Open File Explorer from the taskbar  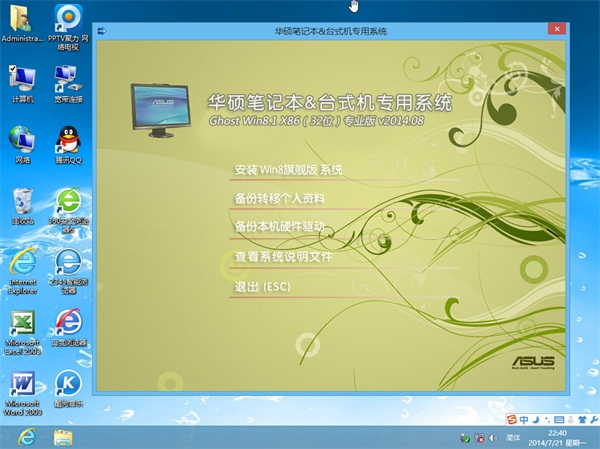pos(63,437)
